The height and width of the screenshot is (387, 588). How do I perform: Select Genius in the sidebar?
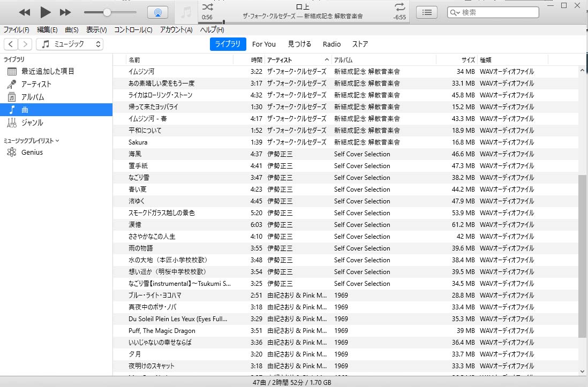point(32,153)
